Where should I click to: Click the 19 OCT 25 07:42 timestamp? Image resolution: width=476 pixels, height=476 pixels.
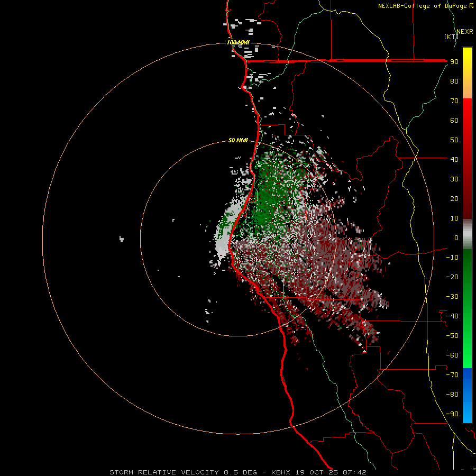pos(331,472)
